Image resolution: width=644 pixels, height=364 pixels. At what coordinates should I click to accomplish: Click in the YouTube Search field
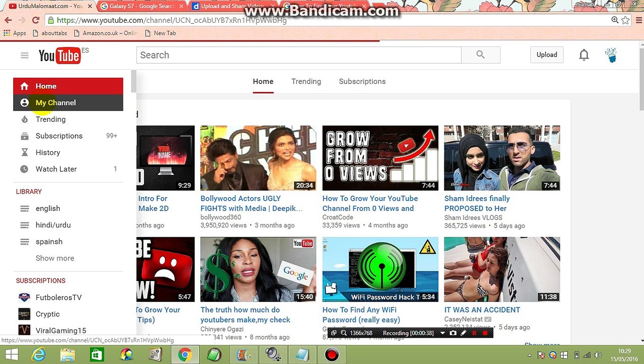299,55
